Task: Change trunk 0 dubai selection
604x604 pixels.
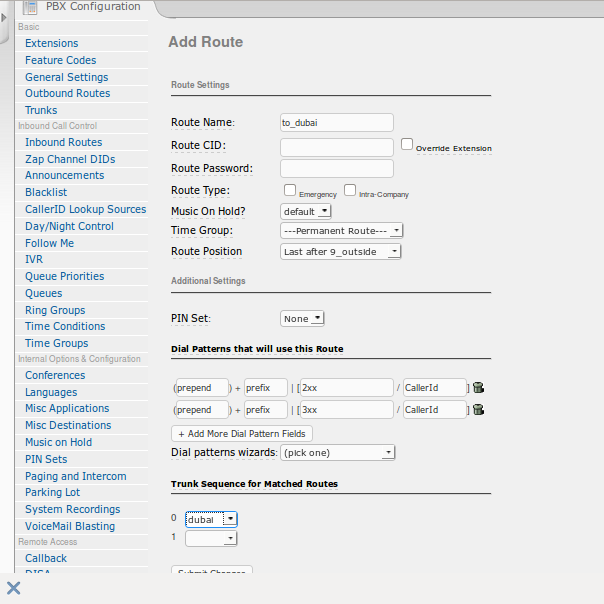Action: (211, 519)
